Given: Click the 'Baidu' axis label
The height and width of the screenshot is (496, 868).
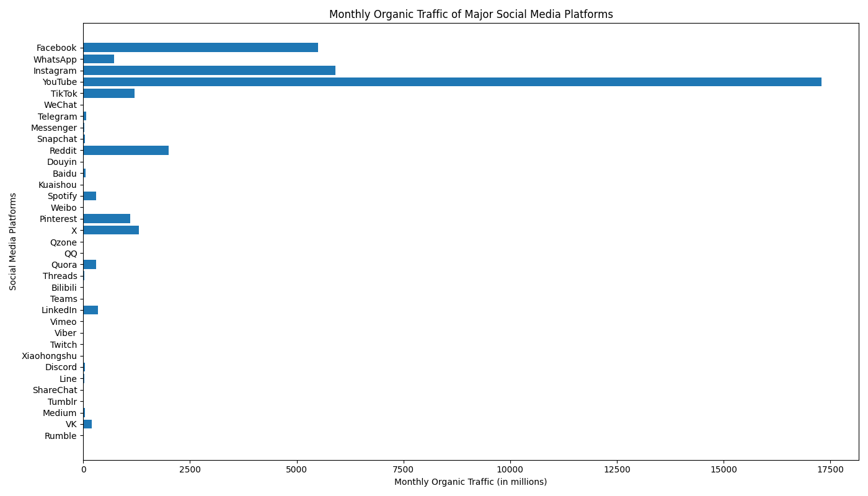Looking at the screenshot, I should tap(65, 174).
